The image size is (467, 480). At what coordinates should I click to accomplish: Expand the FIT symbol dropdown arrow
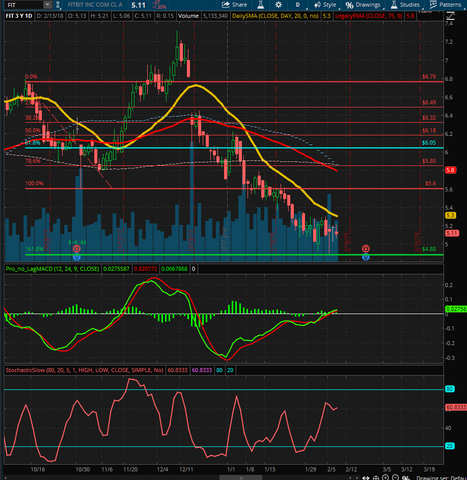48,5
